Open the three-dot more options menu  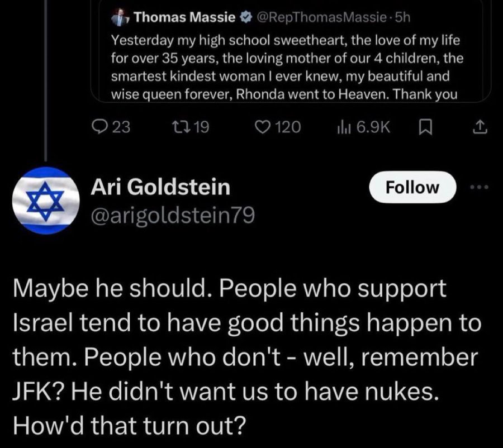tap(480, 187)
